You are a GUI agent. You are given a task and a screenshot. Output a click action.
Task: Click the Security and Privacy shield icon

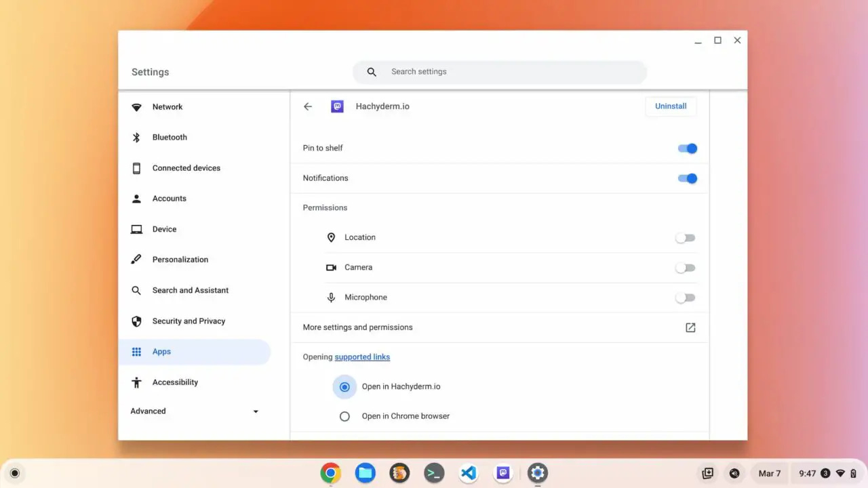click(136, 321)
